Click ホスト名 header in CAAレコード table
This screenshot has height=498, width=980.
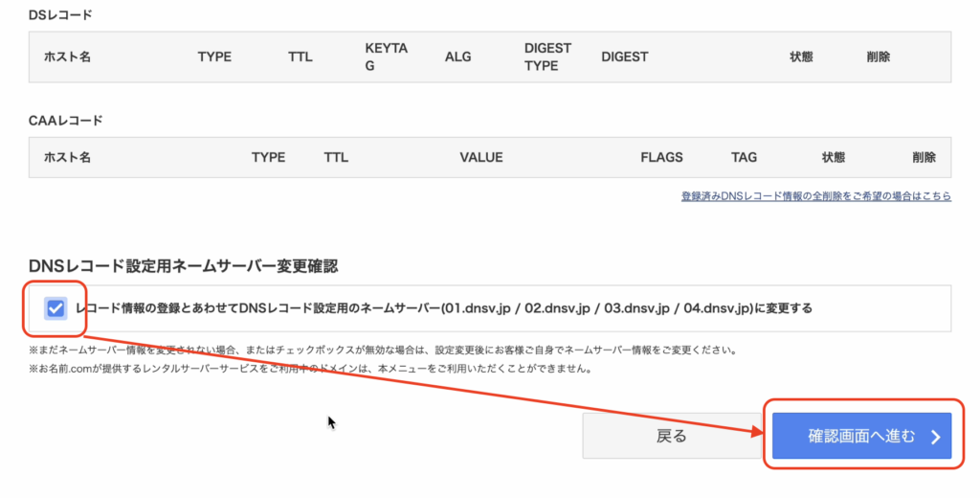click(x=67, y=157)
